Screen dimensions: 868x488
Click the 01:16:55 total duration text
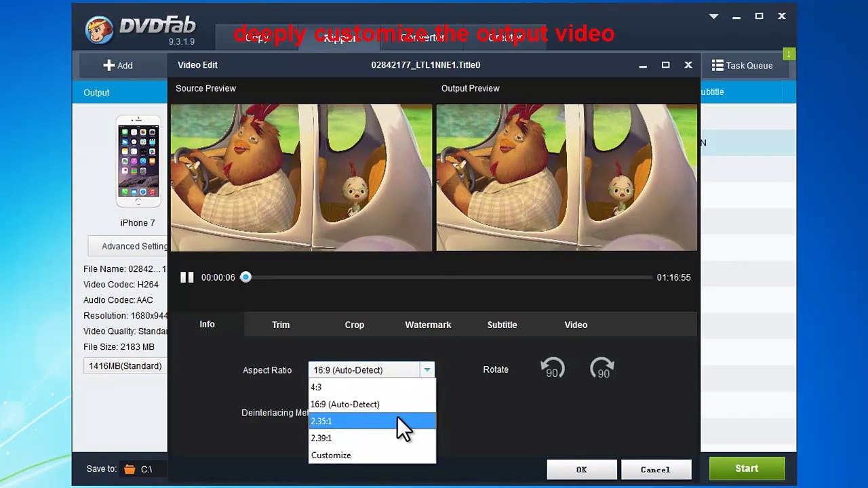tap(673, 277)
